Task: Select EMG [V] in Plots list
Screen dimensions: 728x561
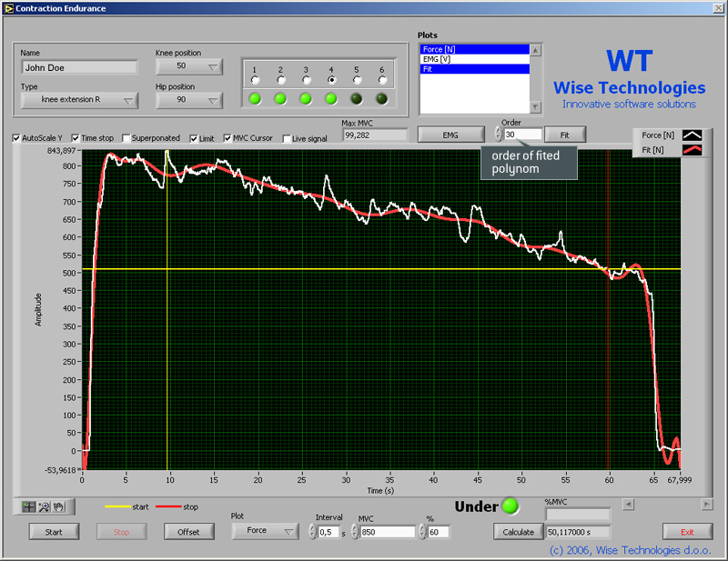Action: coord(474,59)
